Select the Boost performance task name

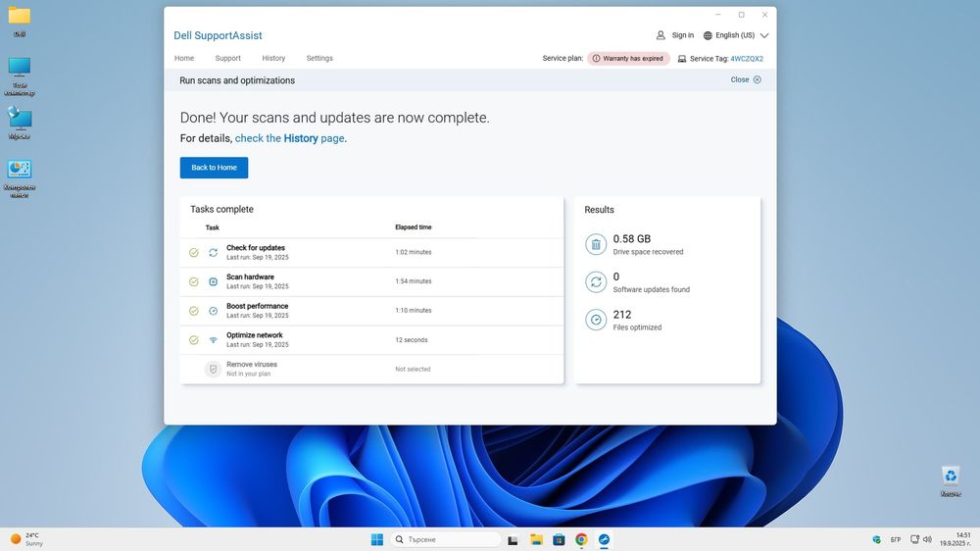point(257,306)
